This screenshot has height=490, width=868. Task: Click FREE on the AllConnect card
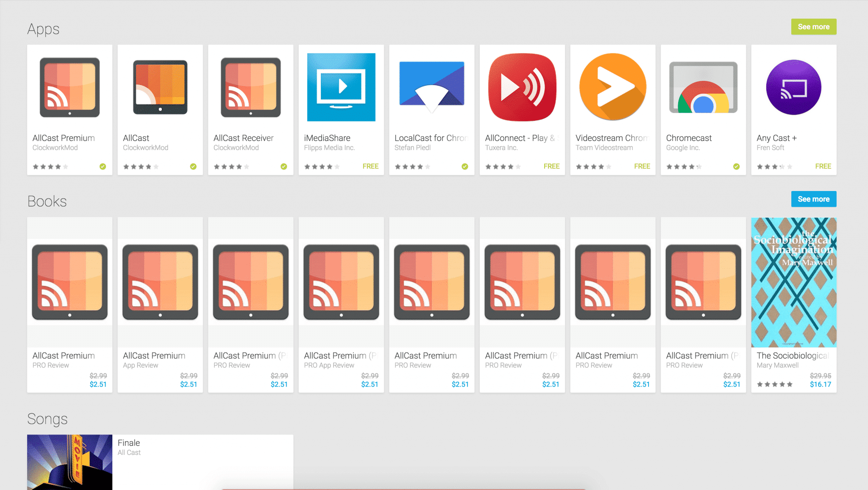551,166
